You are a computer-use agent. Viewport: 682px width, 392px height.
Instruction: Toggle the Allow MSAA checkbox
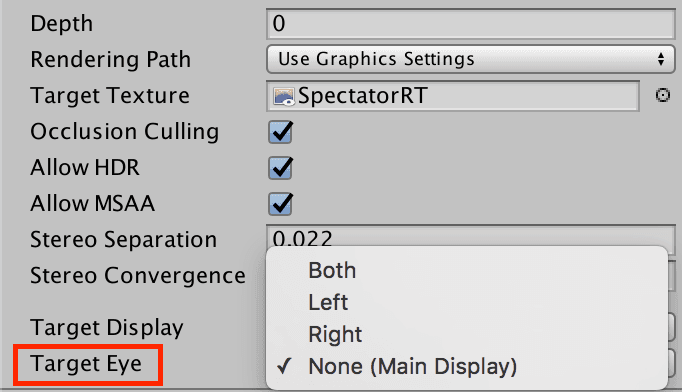coord(281,204)
